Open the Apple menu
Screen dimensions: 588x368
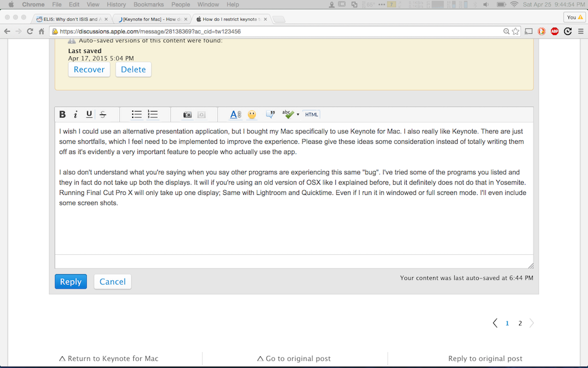(x=11, y=5)
